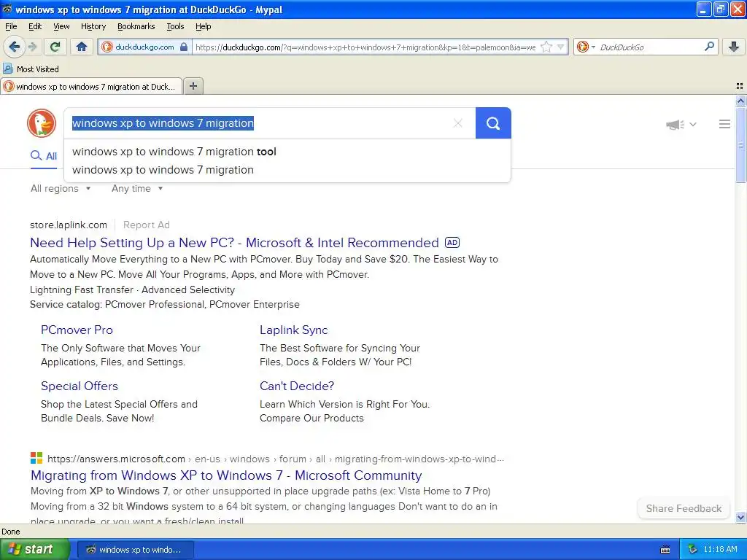The width and height of the screenshot is (747, 560).
Task: Open the Special Offers link
Action: click(x=79, y=386)
